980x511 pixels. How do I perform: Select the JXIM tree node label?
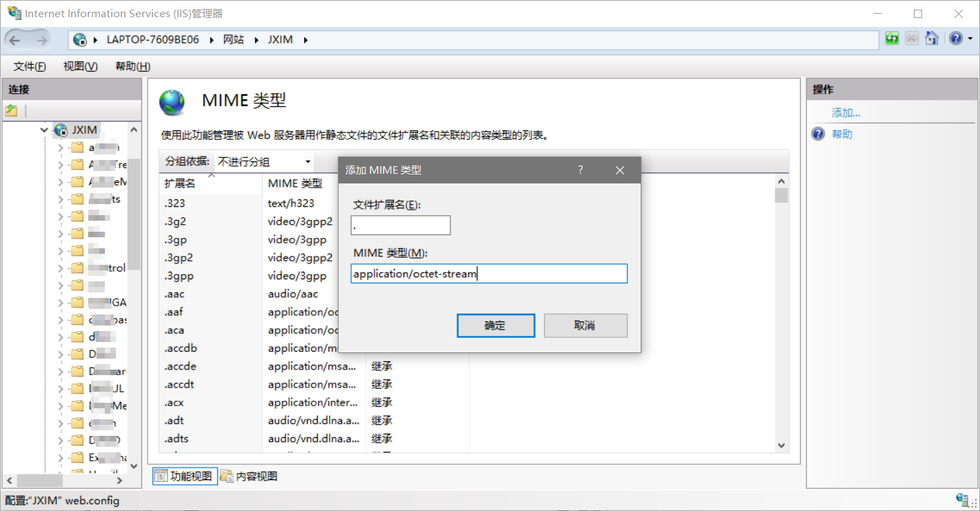click(x=85, y=130)
